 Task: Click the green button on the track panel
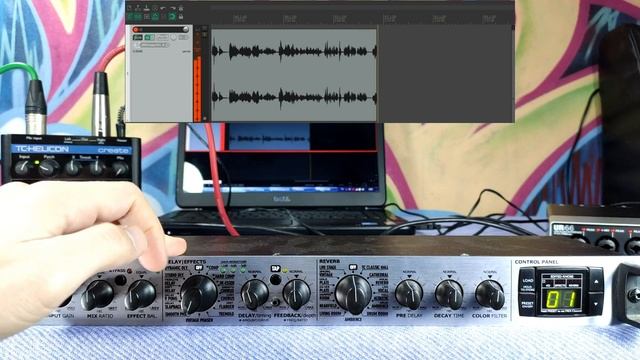[x=149, y=38]
